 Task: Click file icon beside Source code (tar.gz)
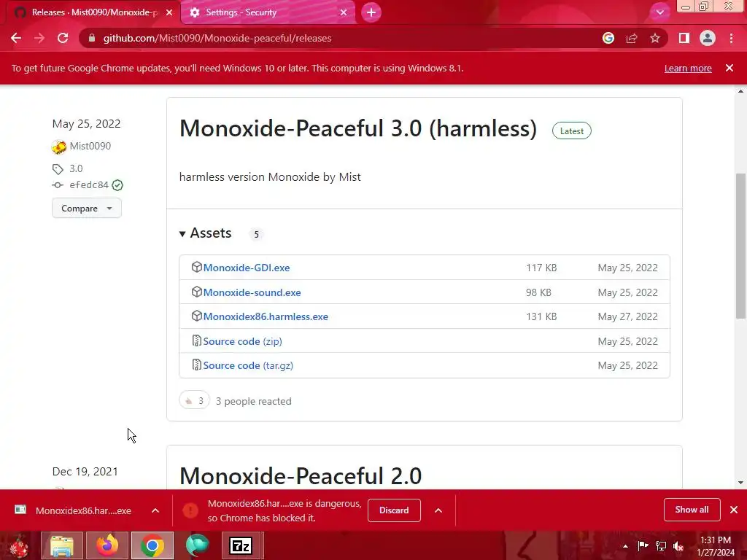(x=196, y=365)
